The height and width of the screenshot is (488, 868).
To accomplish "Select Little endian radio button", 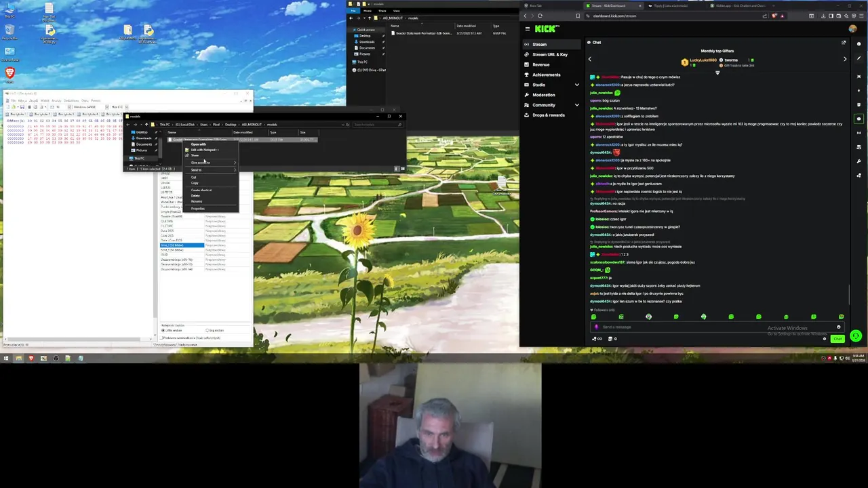I will pos(163,331).
